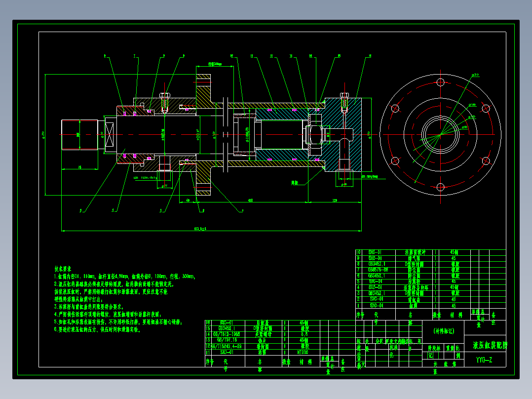Click the 技术要求 heading

pos(63,269)
